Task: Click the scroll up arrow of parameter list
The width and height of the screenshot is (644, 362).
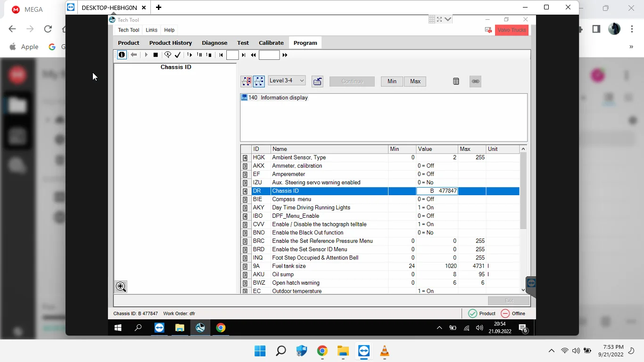Action: (523, 149)
